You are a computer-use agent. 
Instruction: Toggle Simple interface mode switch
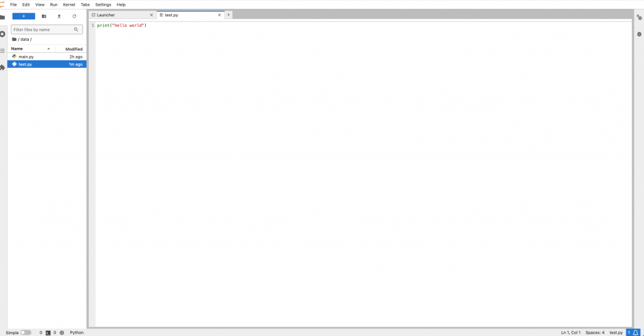tap(25, 333)
